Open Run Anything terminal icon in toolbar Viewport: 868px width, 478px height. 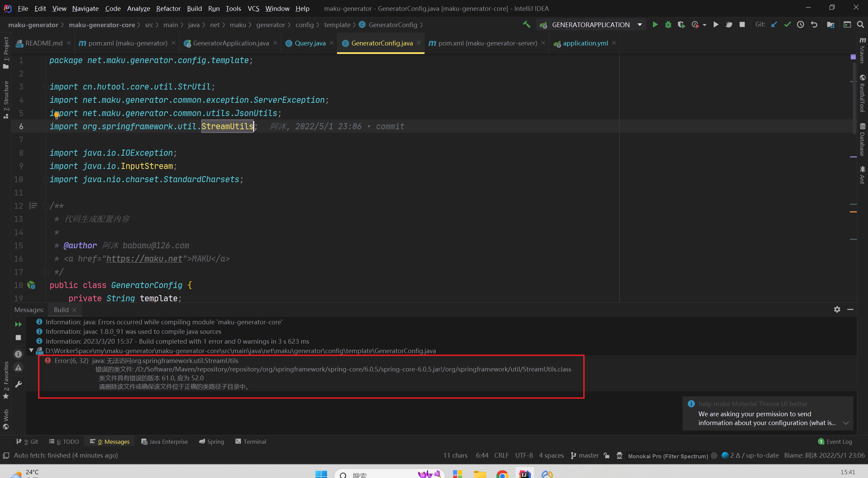[x=847, y=24]
